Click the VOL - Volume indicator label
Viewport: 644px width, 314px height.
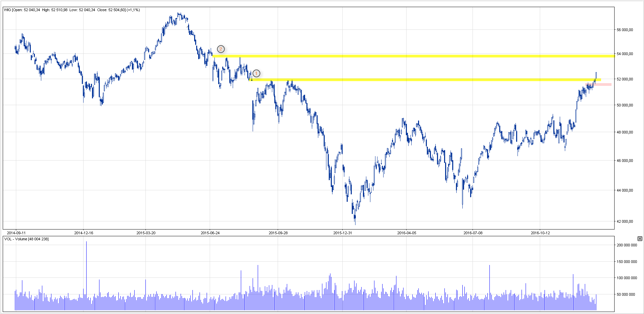pyautogui.click(x=26, y=239)
